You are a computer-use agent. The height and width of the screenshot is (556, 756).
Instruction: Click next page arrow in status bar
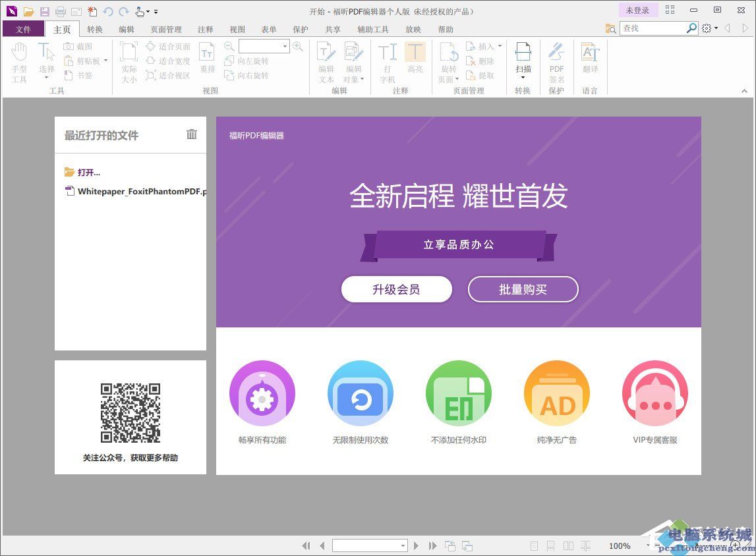pyautogui.click(x=416, y=545)
